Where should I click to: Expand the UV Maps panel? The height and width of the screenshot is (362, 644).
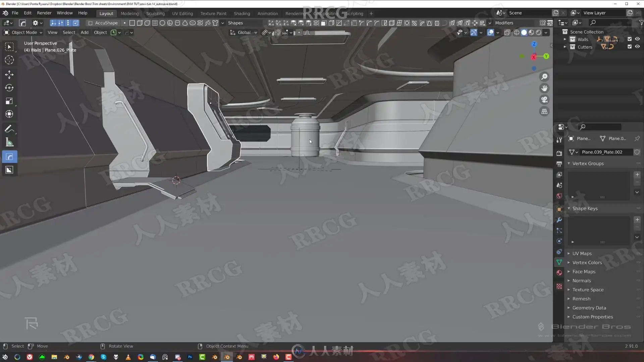[x=582, y=254]
